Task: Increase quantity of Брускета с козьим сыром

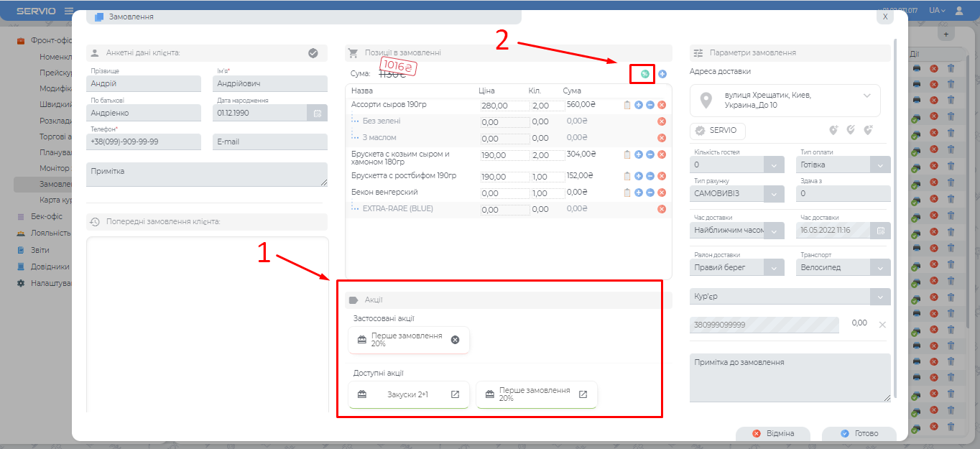Action: tap(638, 154)
